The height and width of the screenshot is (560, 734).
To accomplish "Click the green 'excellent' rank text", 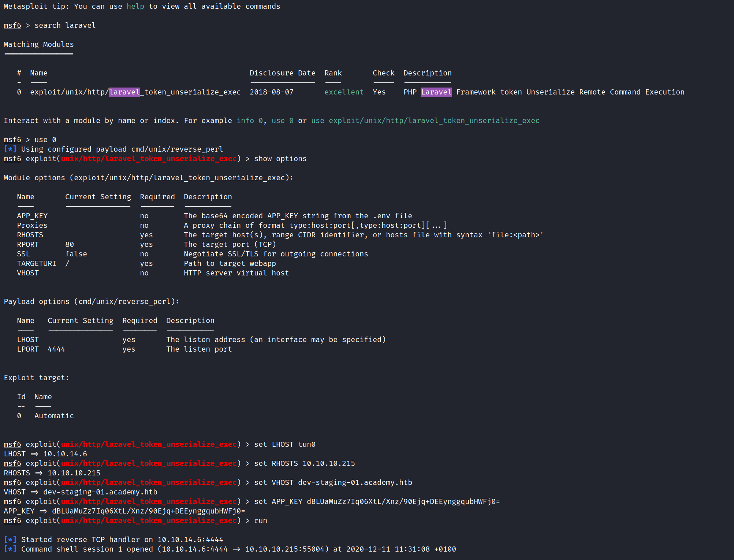I will [x=344, y=92].
